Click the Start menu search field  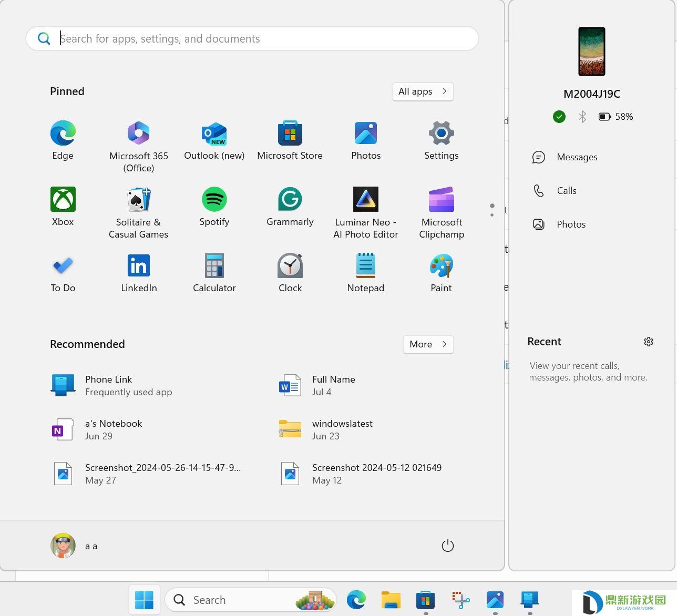[x=252, y=38]
